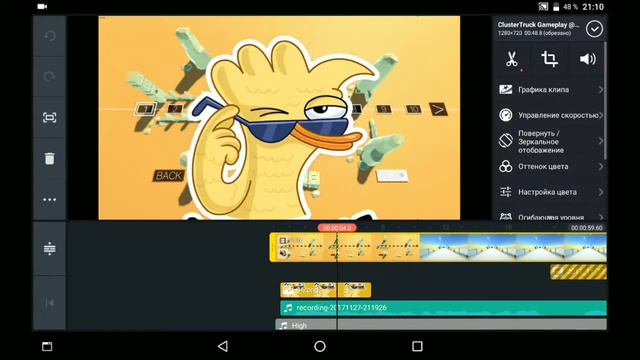Click the clip graphics icon

tap(506, 89)
